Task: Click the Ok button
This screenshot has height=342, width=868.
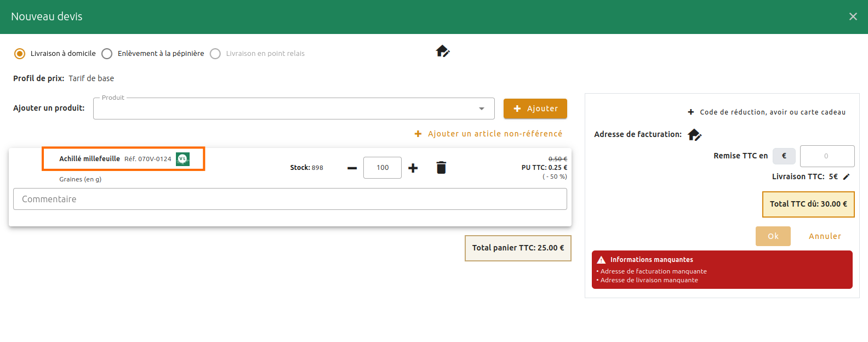Action: pyautogui.click(x=773, y=236)
